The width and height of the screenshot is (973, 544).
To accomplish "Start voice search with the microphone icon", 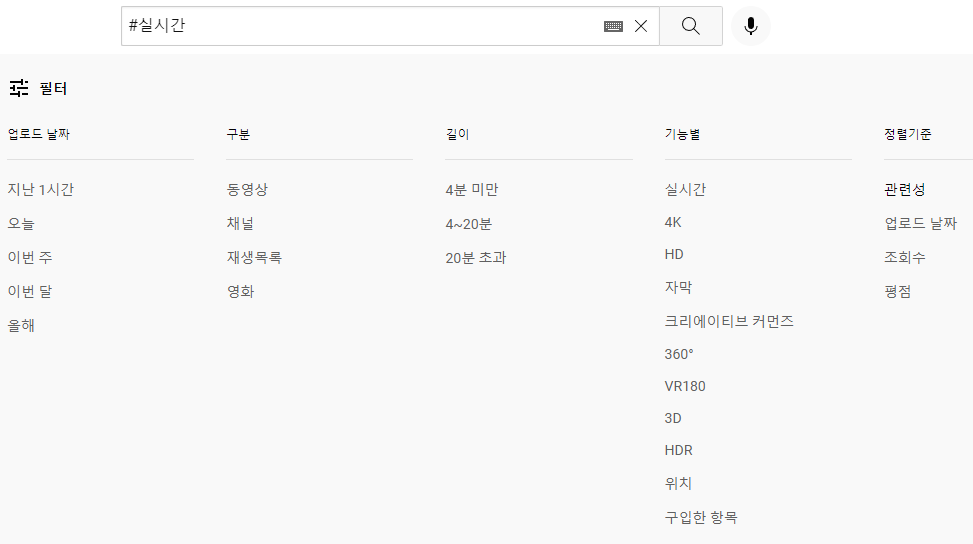I will pyautogui.click(x=751, y=26).
